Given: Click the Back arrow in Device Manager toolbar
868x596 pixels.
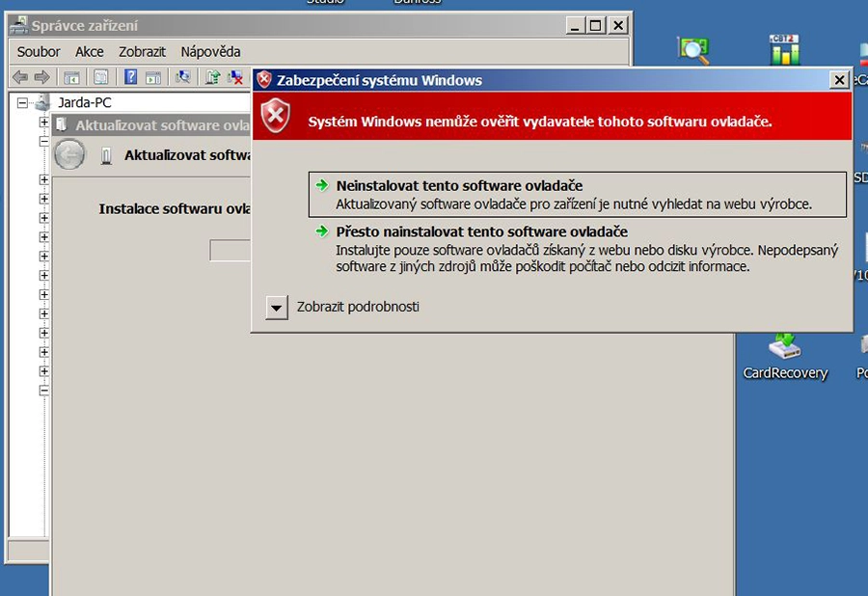Looking at the screenshot, I should tap(20, 77).
